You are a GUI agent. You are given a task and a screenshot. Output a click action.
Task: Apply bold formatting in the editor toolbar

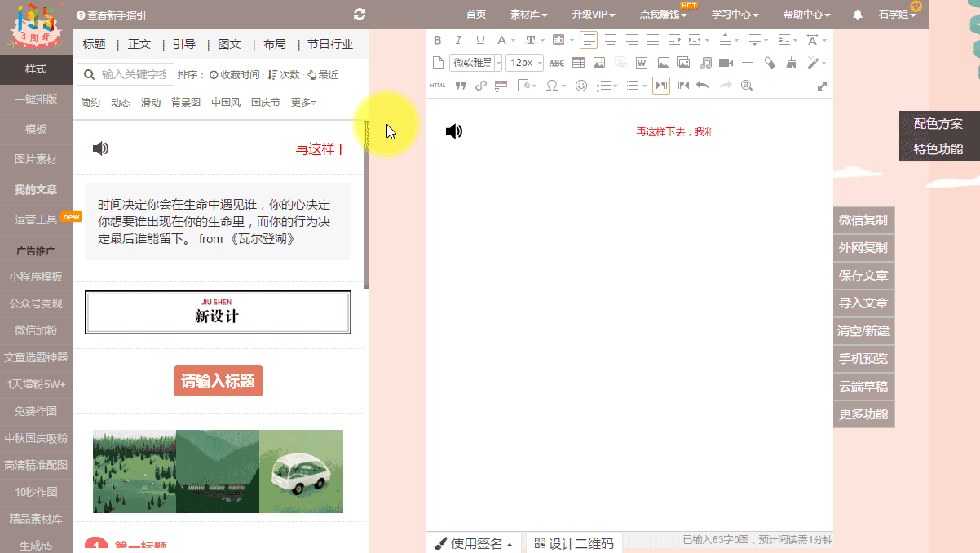coord(437,40)
